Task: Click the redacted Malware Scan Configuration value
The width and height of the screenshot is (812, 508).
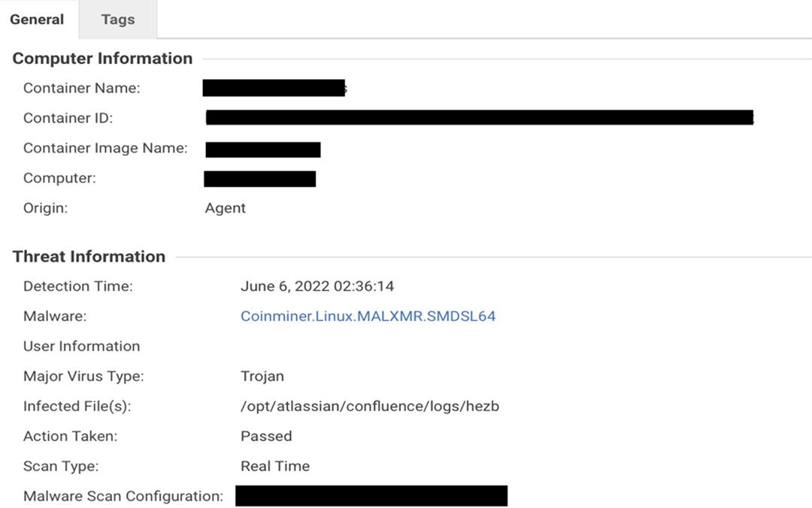Action: coord(371,496)
